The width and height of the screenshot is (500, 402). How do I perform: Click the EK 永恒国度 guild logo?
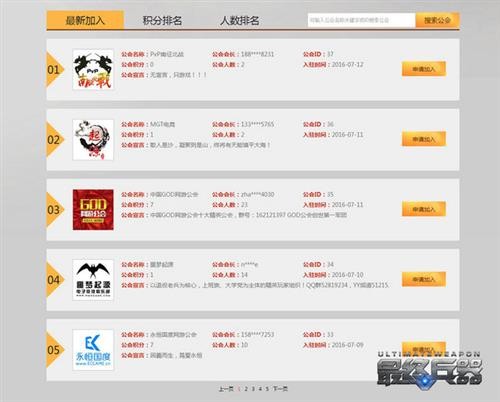tap(93, 350)
